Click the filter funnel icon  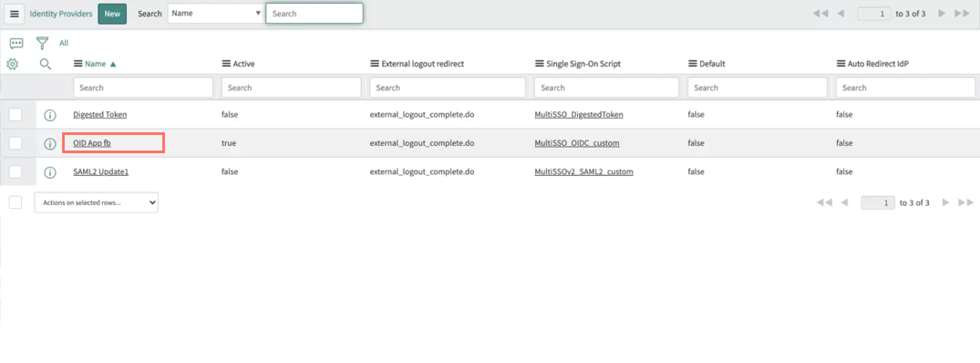click(42, 43)
